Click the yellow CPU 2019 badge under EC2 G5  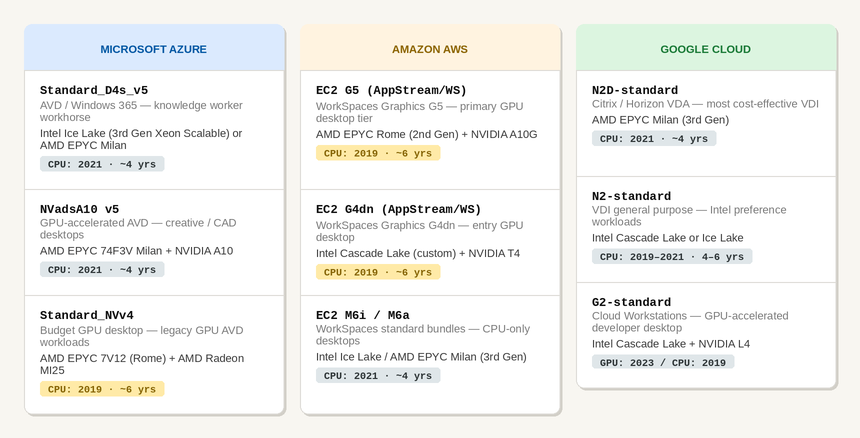(x=378, y=153)
